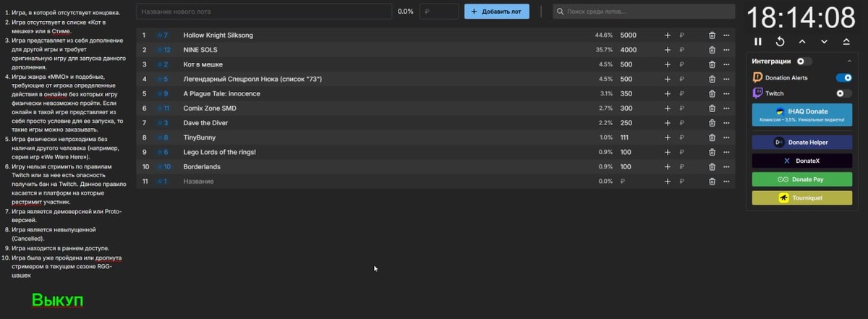Disable the Donation Alerts integration switch

[843, 77]
